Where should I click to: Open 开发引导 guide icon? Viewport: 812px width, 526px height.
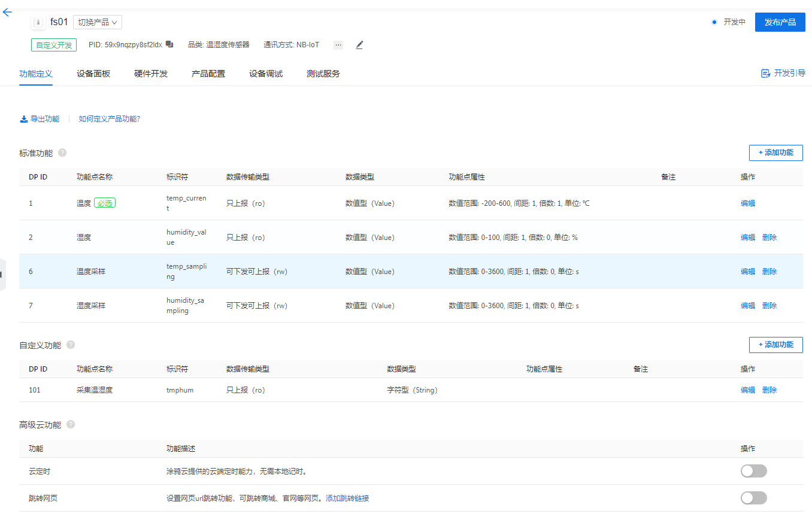pyautogui.click(x=765, y=73)
